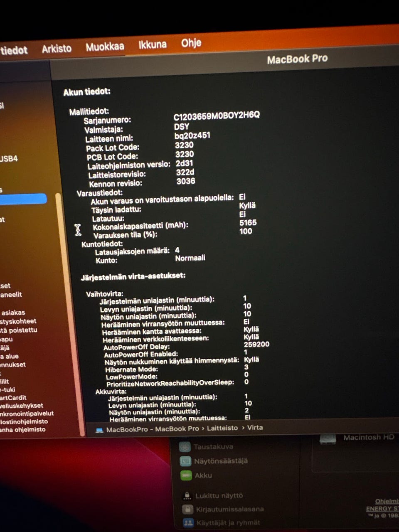The image size is (399, 532).
Task: Click 'Virta' in the path bar
Action: (x=255, y=427)
